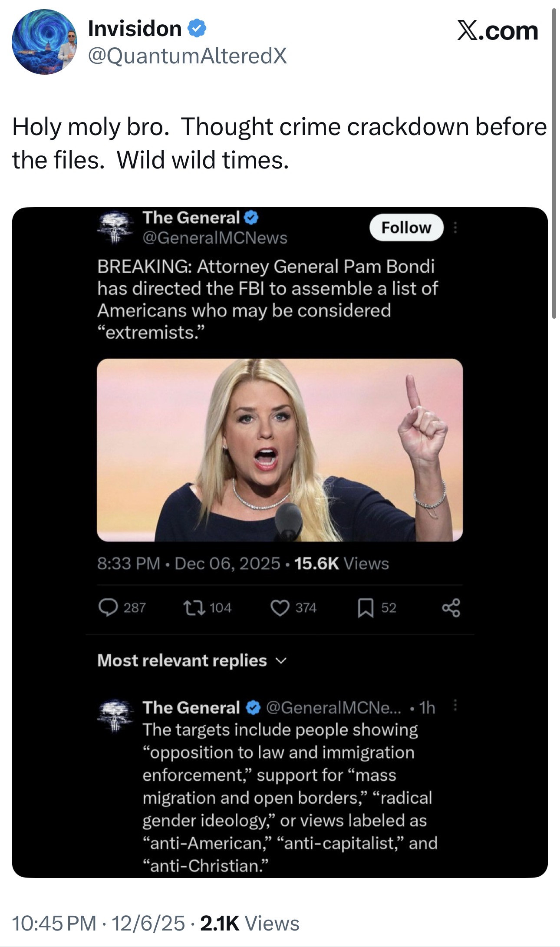This screenshot has height=947, width=560.
Task: Open Invisidon's profile avatar
Action: tap(44, 42)
